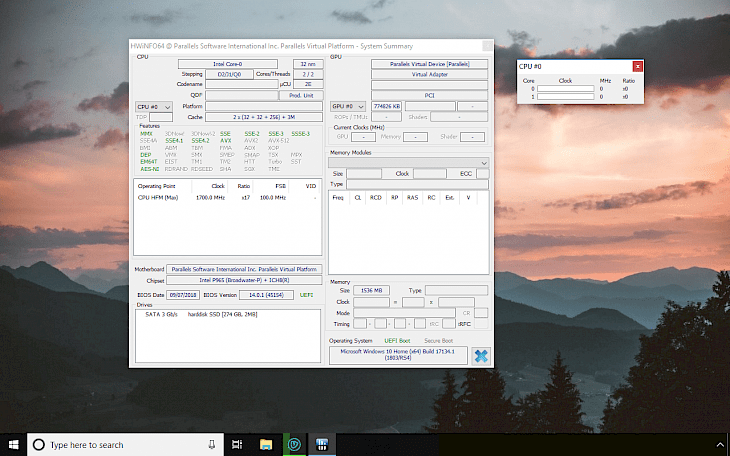
Task: Open the green D app on the taskbar
Action: 294,445
